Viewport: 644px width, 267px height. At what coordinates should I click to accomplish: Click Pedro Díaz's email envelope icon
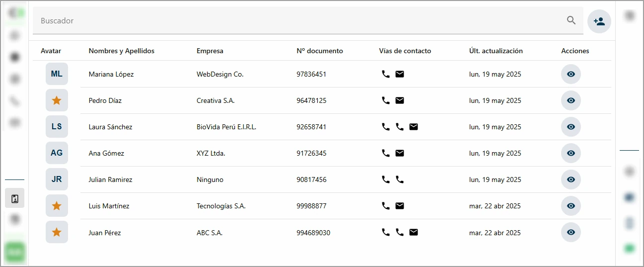(399, 100)
